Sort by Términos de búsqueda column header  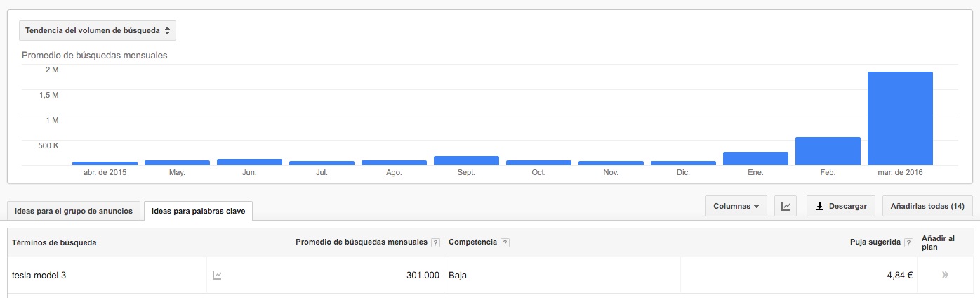[54, 242]
